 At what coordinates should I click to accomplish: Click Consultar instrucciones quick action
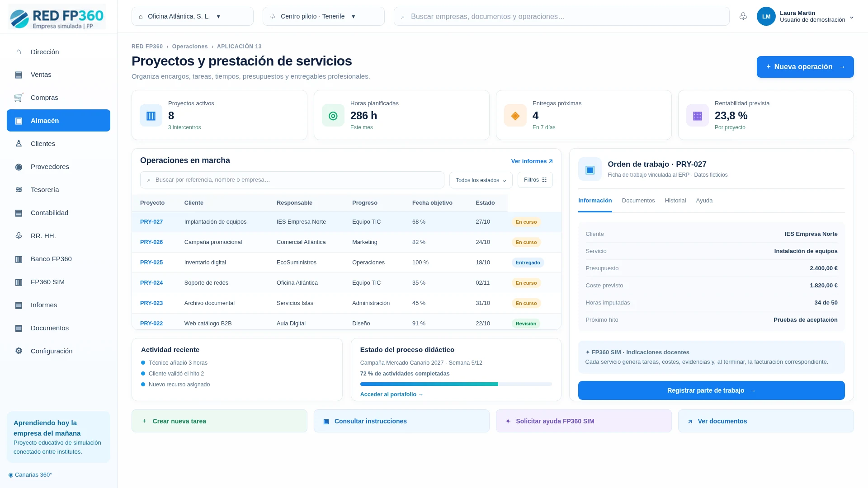click(401, 421)
